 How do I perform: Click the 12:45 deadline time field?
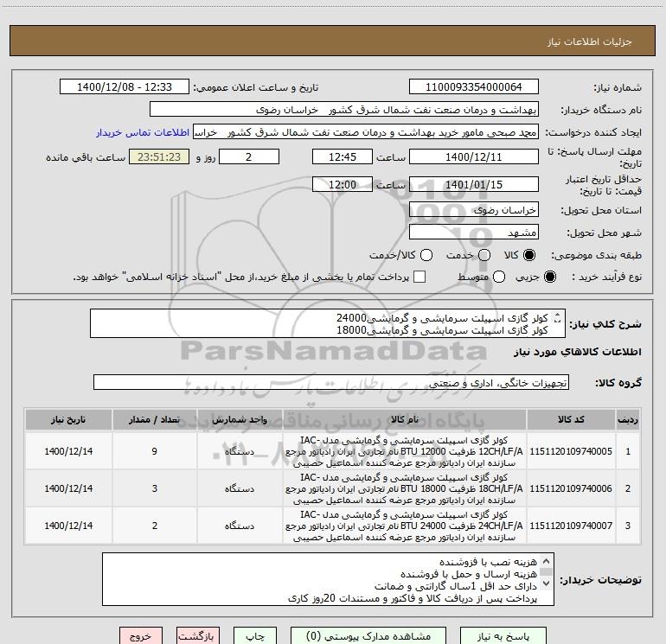[343, 156]
